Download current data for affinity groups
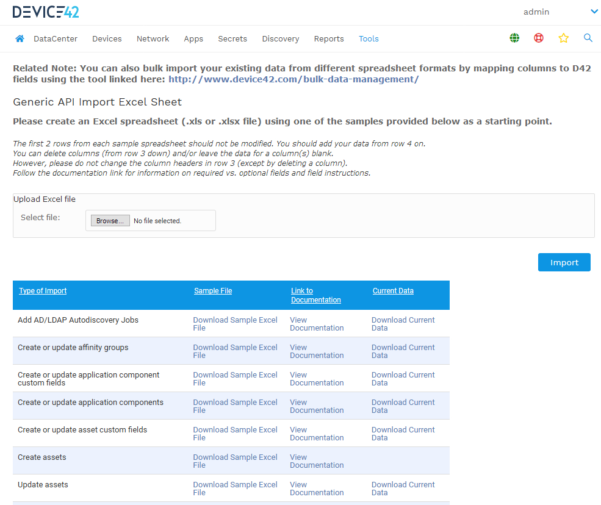 [403, 351]
